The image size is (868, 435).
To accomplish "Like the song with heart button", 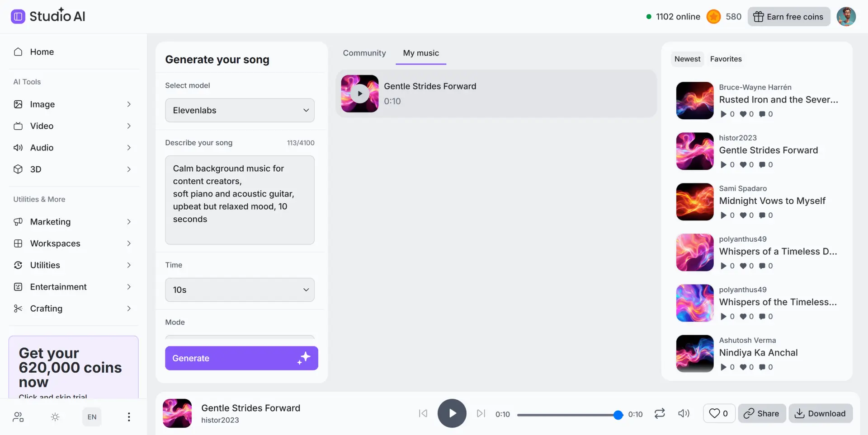I will point(719,413).
